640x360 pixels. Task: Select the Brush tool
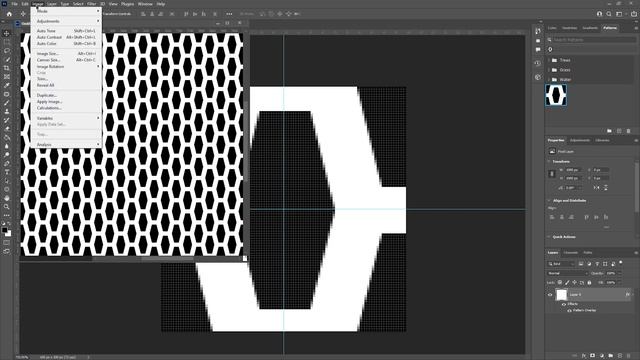click(7, 102)
